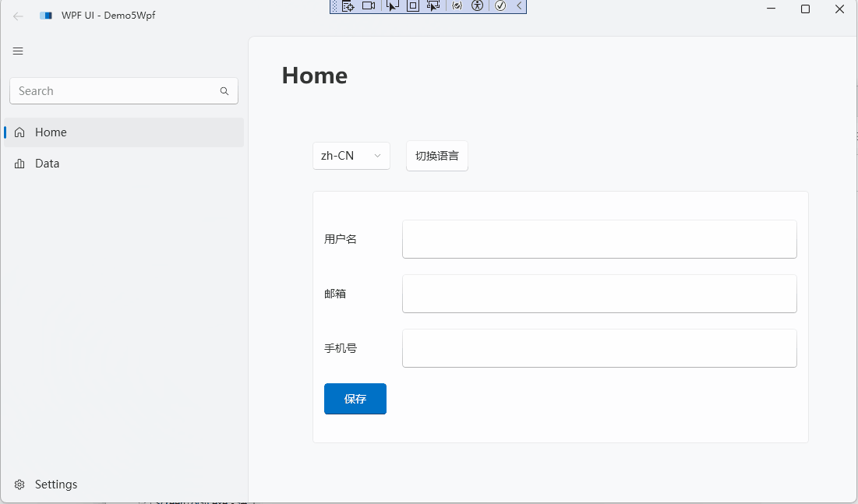This screenshot has height=504, width=858.
Task: Click the camera icon in debug toolbar
Action: click(x=369, y=6)
